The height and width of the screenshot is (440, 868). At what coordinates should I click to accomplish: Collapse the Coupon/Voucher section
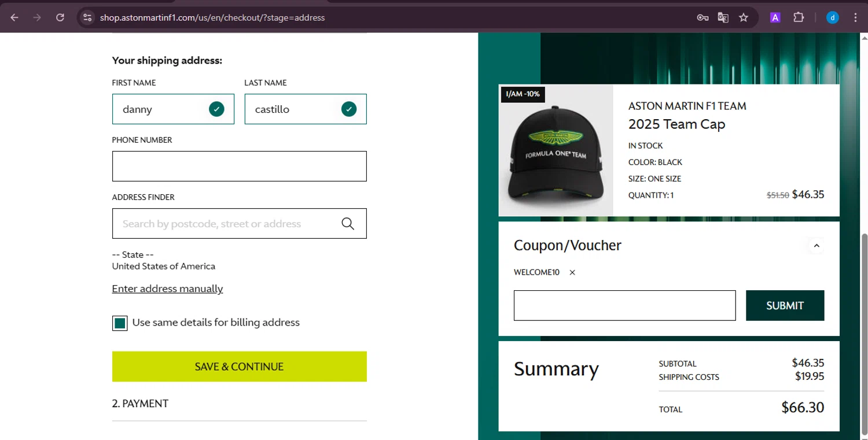816,246
